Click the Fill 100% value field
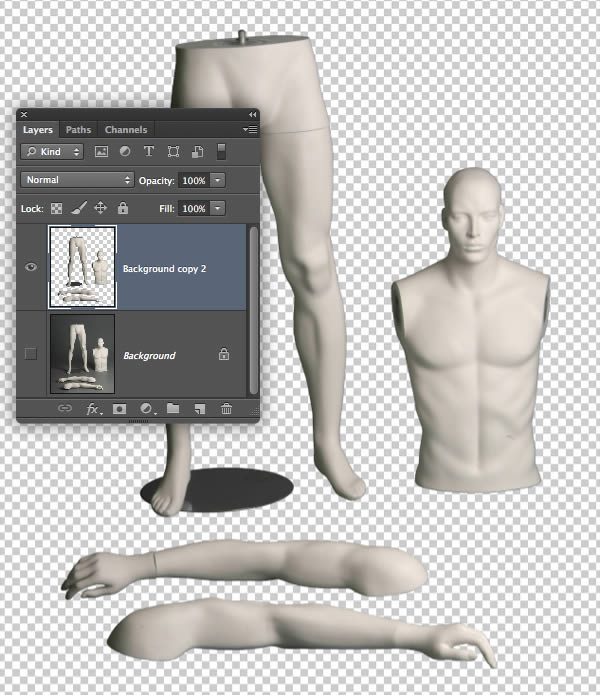600x695 pixels. click(x=194, y=208)
